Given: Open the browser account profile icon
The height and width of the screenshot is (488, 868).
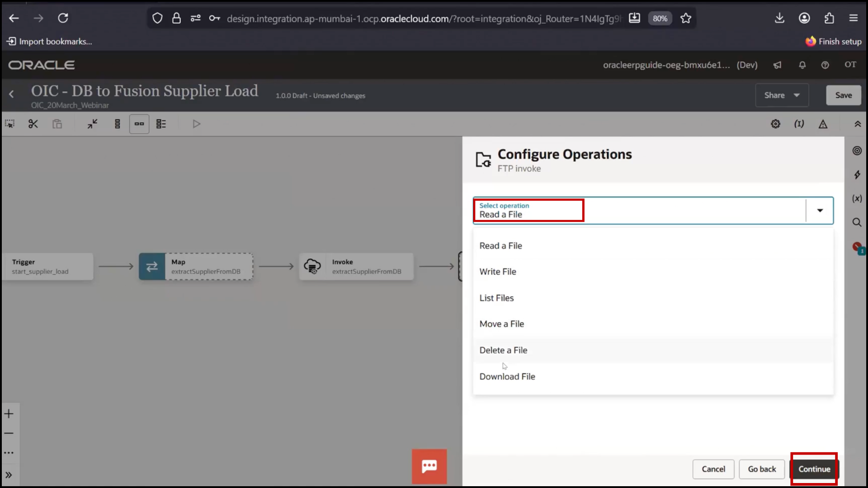Looking at the screenshot, I should click(x=804, y=18).
